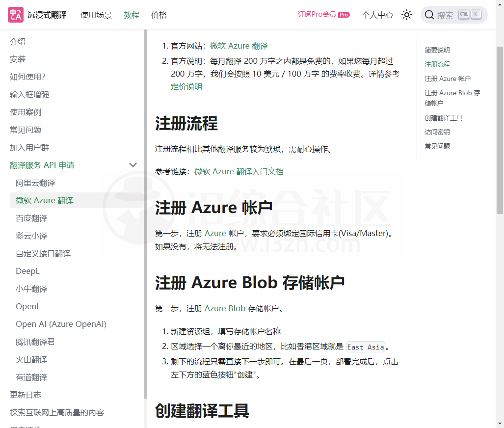Open the 介绍 sidebar page

coord(18,42)
